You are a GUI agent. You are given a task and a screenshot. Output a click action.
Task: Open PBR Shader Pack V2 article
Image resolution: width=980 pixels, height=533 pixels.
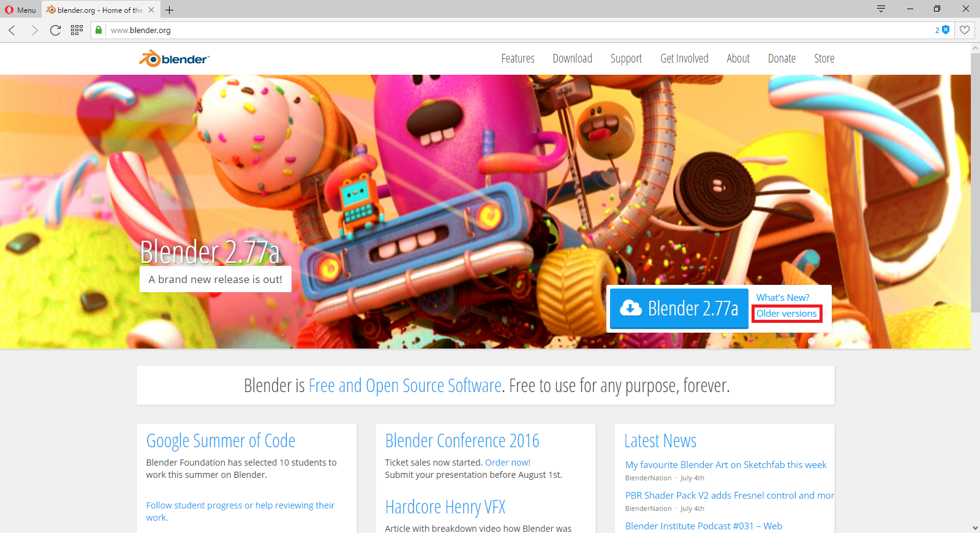pyautogui.click(x=729, y=496)
